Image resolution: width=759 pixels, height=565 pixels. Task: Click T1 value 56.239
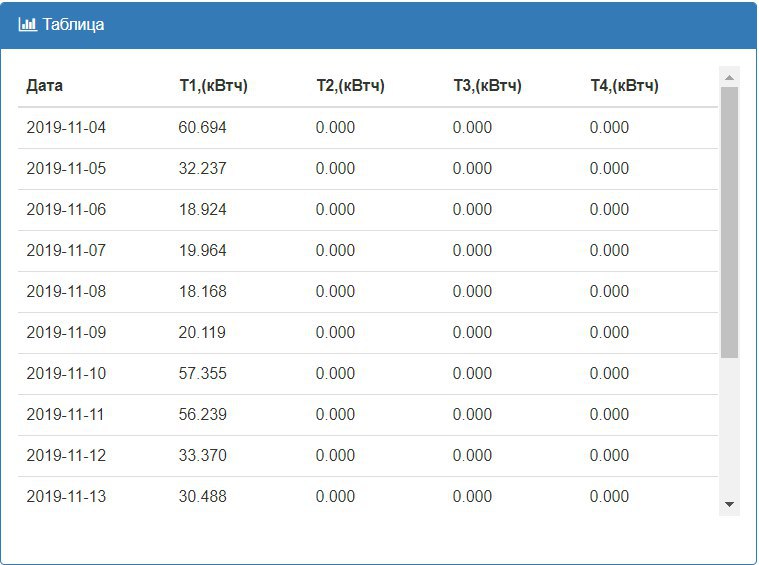pos(202,414)
